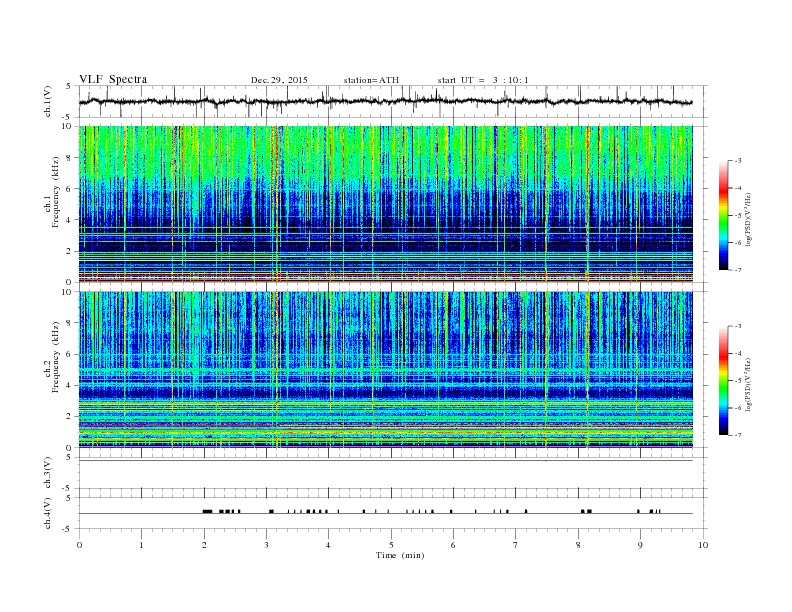Click the ch.1 spectrogram plot area
The width and height of the screenshot is (792, 612).
pyautogui.click(x=385, y=204)
